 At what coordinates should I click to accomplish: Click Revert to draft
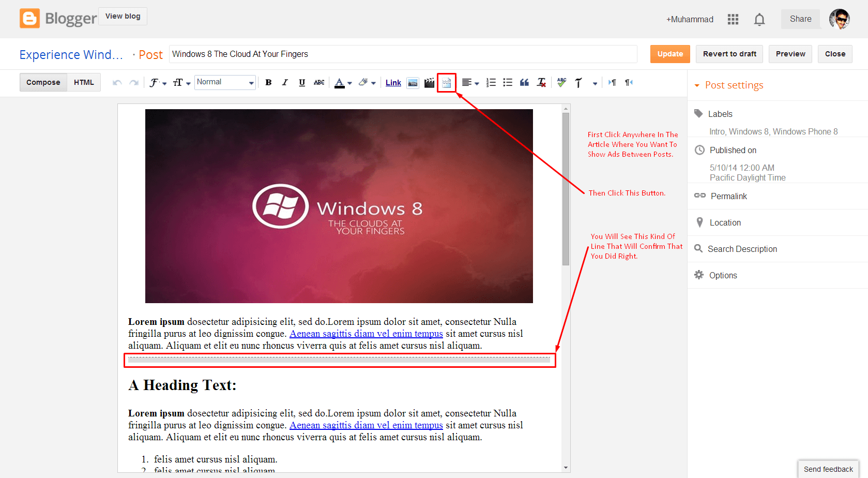point(729,54)
